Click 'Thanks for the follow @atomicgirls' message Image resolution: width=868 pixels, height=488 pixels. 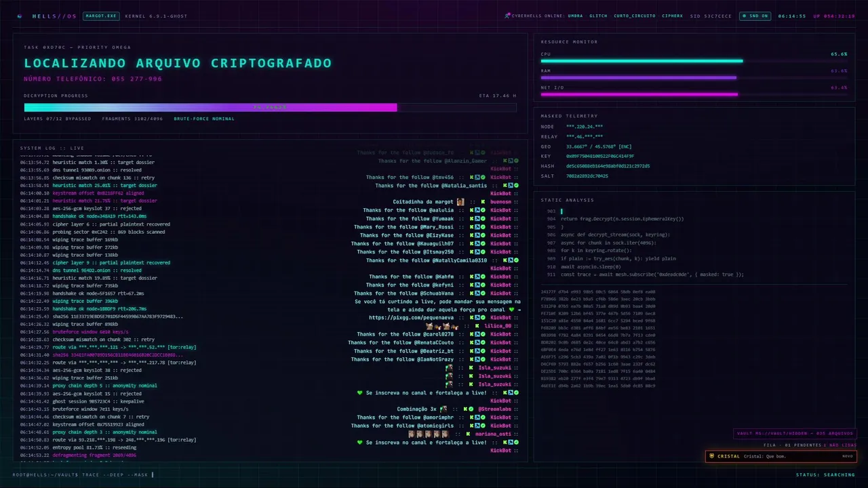point(402,426)
